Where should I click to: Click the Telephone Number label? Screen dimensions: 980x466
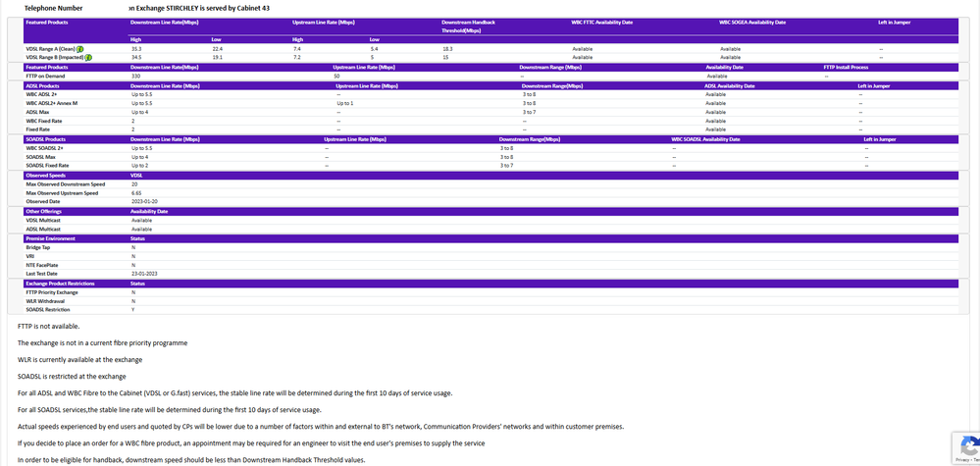[x=53, y=7]
